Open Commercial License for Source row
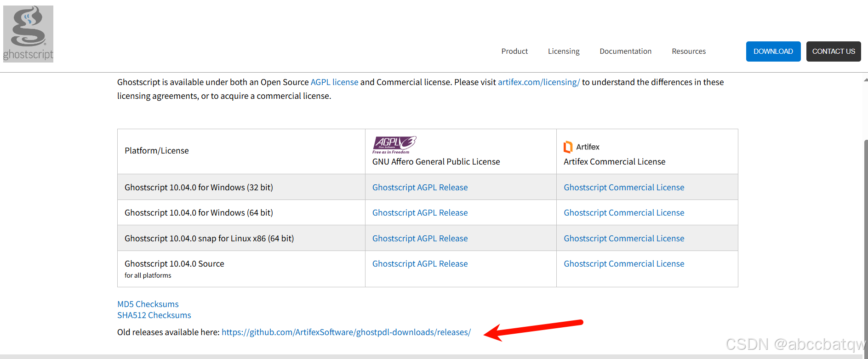 pos(624,264)
